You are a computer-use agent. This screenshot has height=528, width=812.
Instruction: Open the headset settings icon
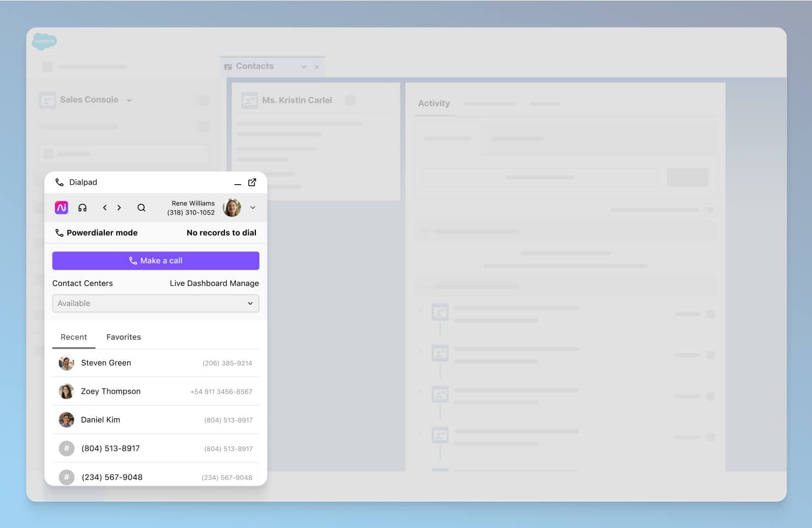pos(82,208)
